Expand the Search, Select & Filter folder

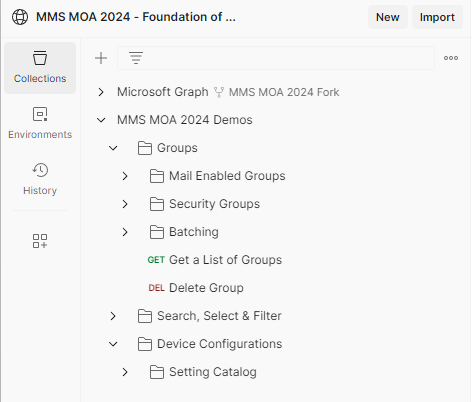point(113,316)
